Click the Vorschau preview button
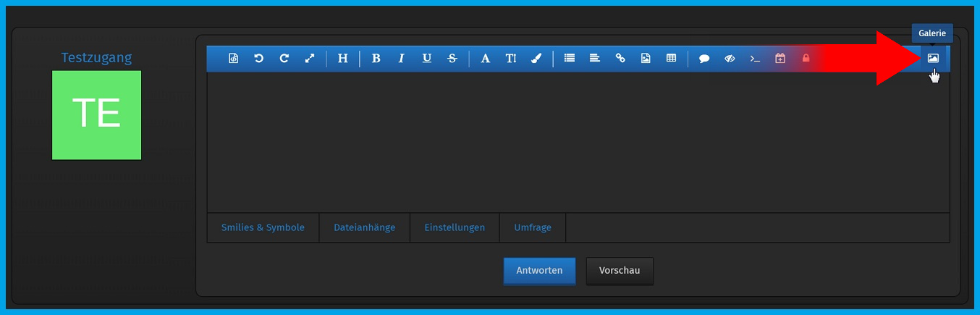Viewport: 980px width, 315px height. [x=620, y=271]
